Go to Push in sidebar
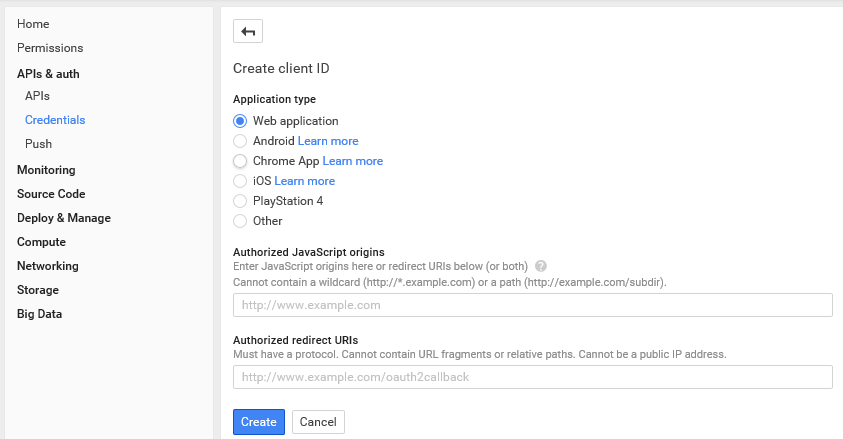 [39, 144]
